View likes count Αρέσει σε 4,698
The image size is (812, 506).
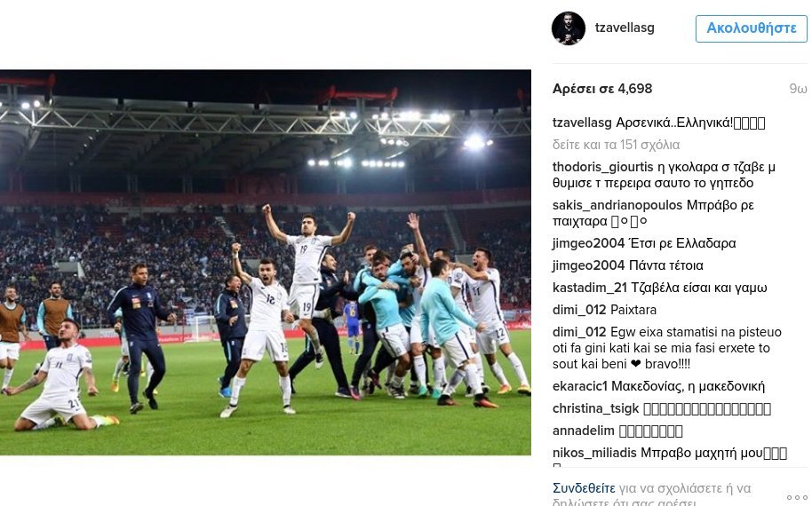(601, 89)
